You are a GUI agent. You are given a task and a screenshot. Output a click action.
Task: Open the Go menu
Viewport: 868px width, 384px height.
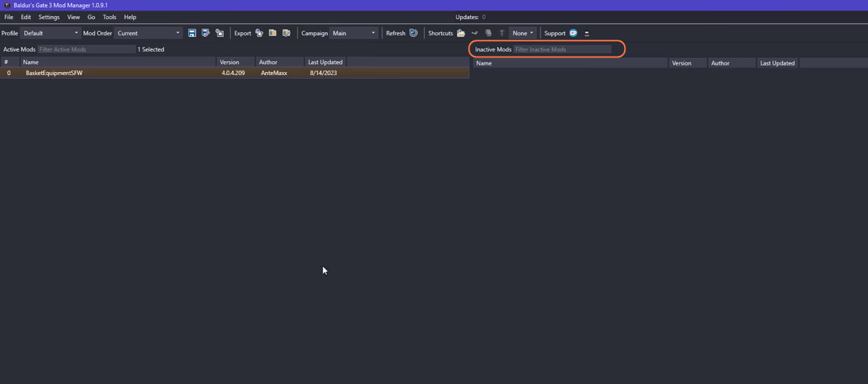tap(91, 17)
